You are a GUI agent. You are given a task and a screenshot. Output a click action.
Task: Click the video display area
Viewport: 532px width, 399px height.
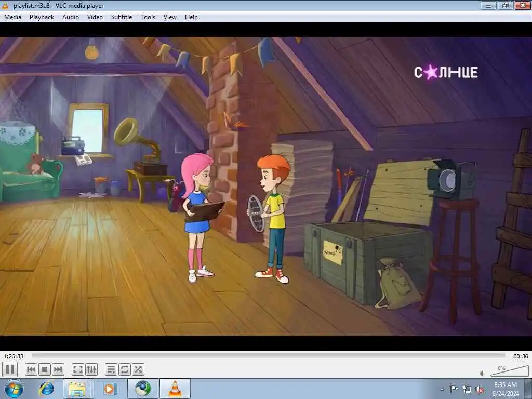[266, 187]
